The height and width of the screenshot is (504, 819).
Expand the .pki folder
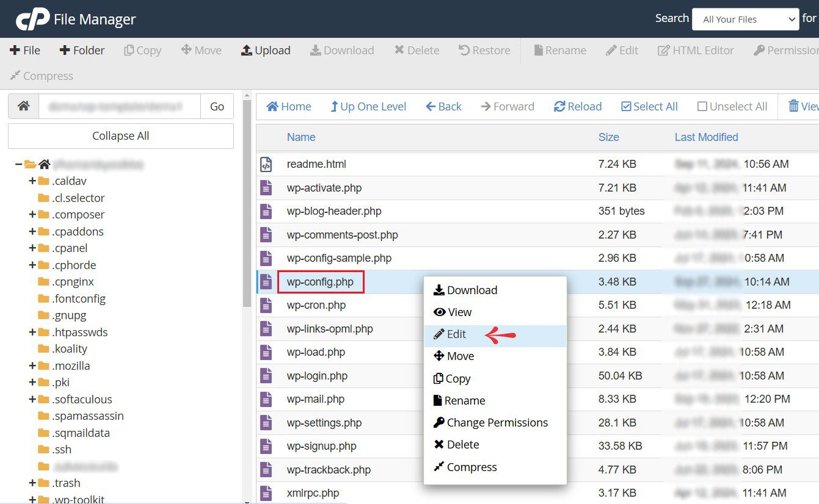(32, 383)
